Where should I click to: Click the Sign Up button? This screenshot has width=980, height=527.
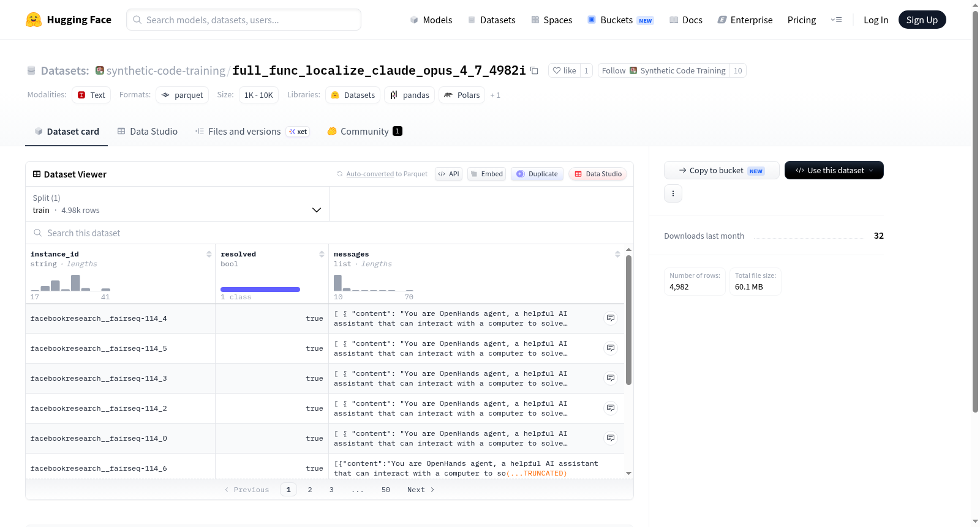point(922,20)
